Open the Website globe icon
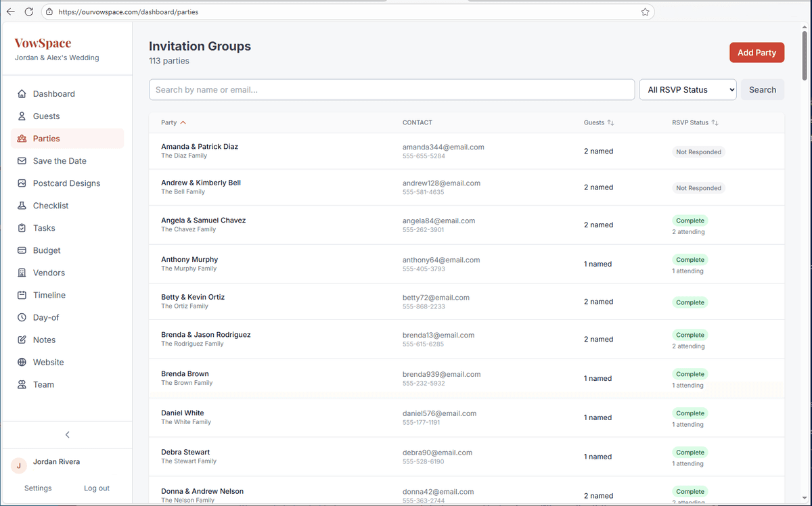This screenshot has width=812, height=506. point(22,361)
